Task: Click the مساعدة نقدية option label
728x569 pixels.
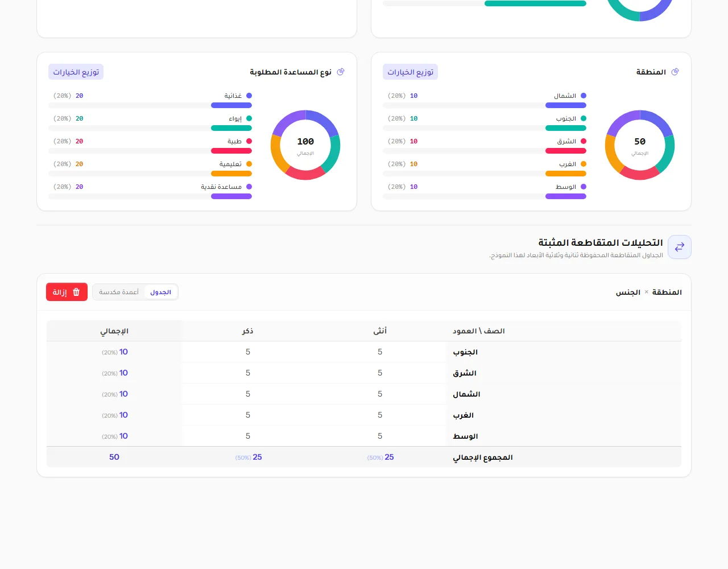Action: pyautogui.click(x=221, y=187)
